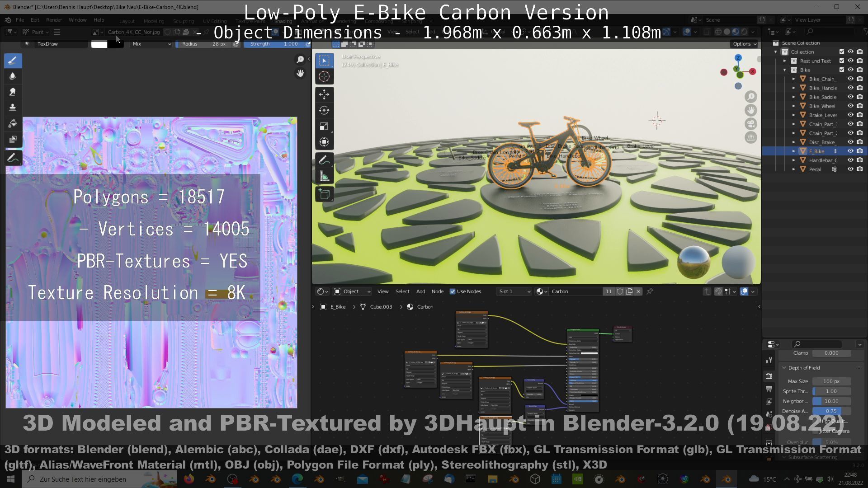Activate the Select Box tool in viewport
Image resolution: width=868 pixels, height=488 pixels.
pyautogui.click(x=324, y=60)
